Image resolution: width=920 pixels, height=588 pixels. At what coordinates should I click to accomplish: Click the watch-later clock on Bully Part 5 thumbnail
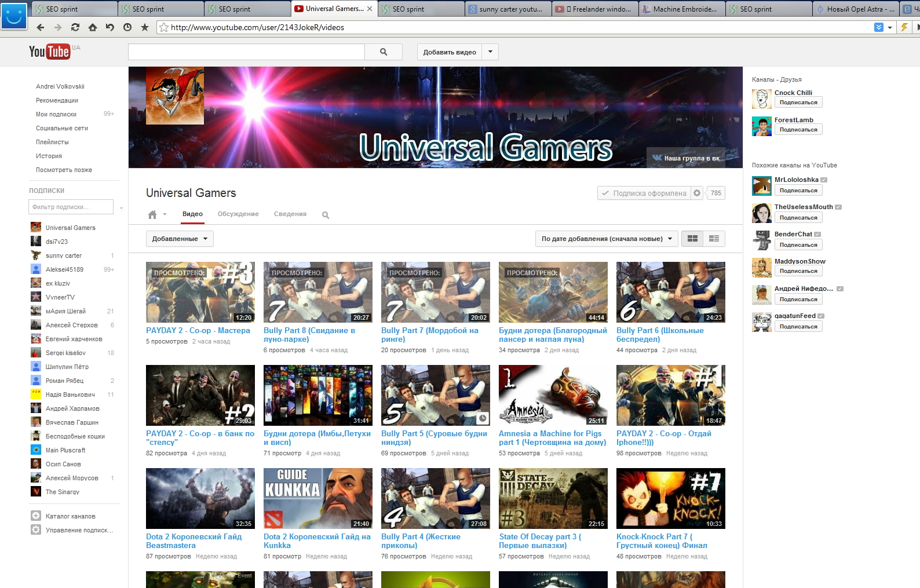coord(482,418)
